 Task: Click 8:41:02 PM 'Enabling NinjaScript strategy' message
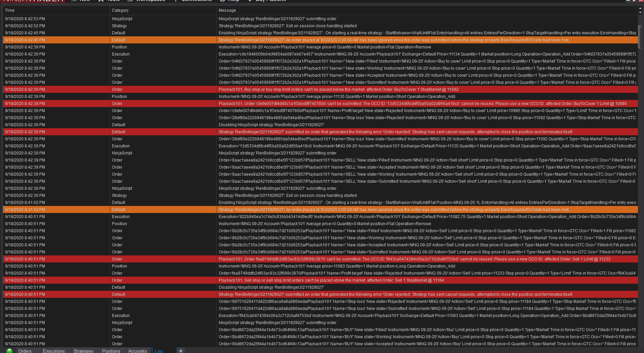pyautogui.click(x=427, y=203)
